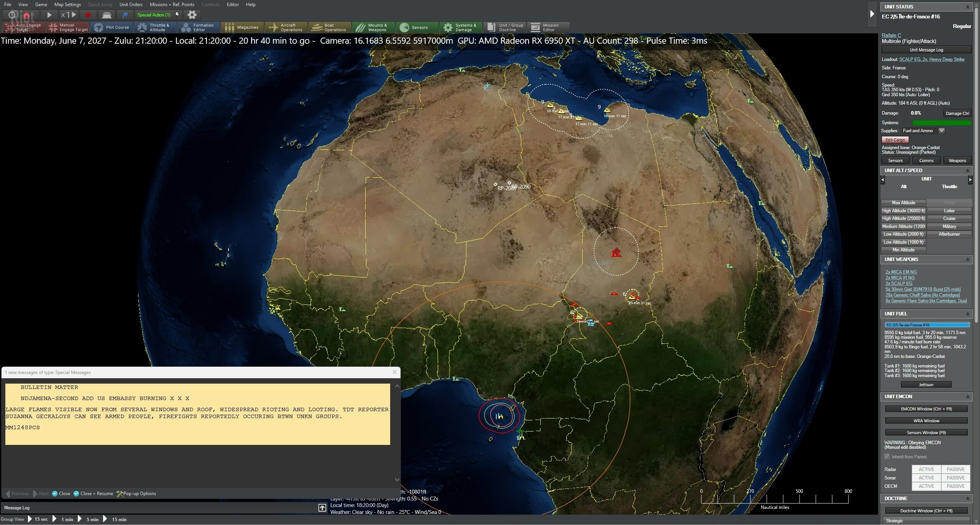Click the Jettison fuel tanks button

926,384
